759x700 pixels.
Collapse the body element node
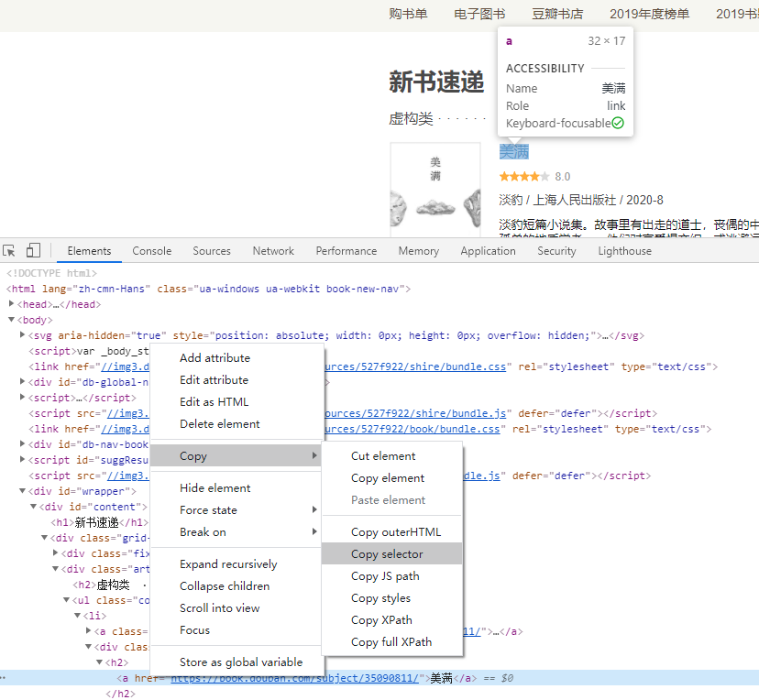click(12, 320)
